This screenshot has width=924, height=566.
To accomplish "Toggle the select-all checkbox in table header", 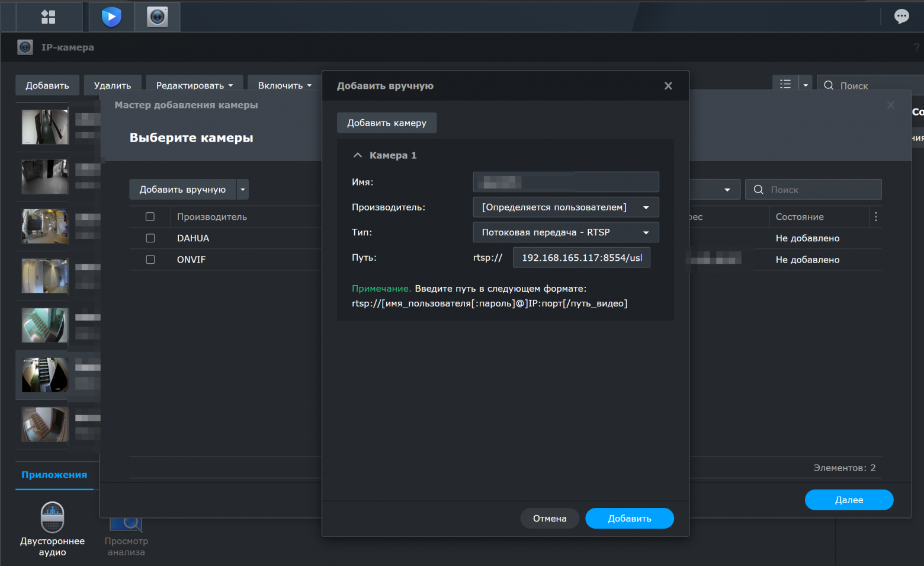I will 150,217.
